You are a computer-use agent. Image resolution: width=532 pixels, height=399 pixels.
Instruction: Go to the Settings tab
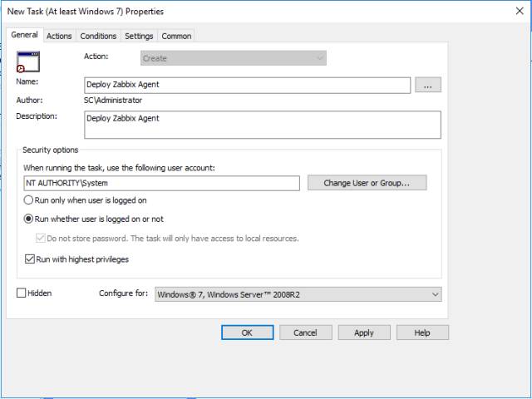(139, 36)
